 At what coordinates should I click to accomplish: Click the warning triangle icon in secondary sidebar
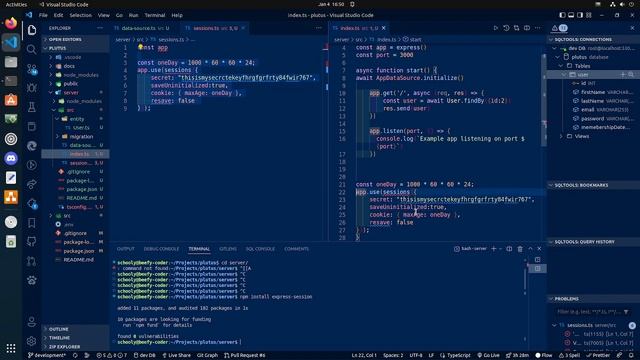pos(554,28)
